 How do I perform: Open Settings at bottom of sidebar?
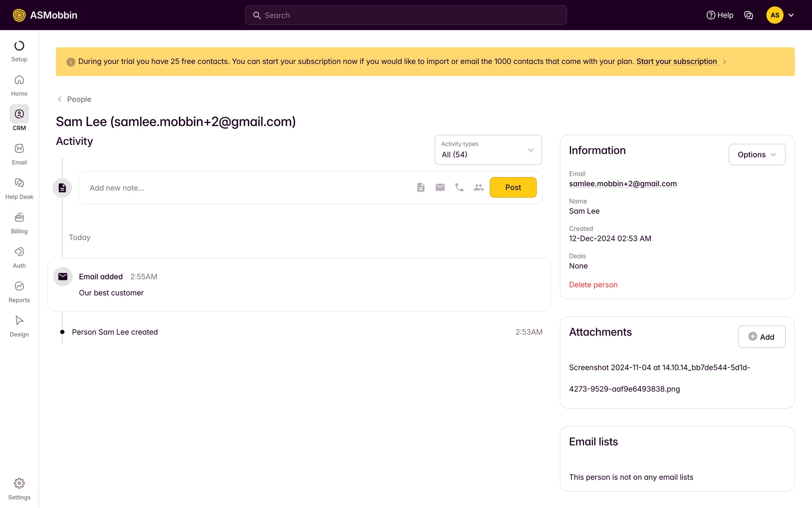(x=19, y=489)
